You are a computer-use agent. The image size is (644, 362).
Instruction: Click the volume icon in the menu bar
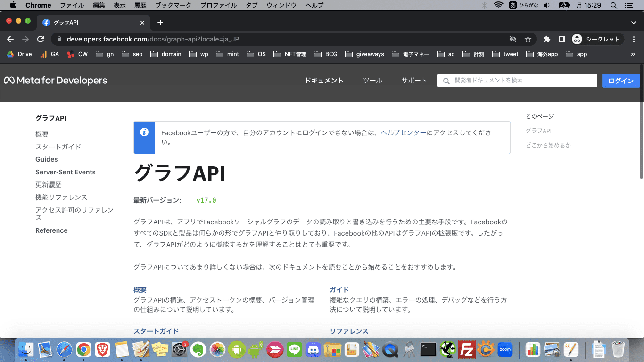point(546,5)
